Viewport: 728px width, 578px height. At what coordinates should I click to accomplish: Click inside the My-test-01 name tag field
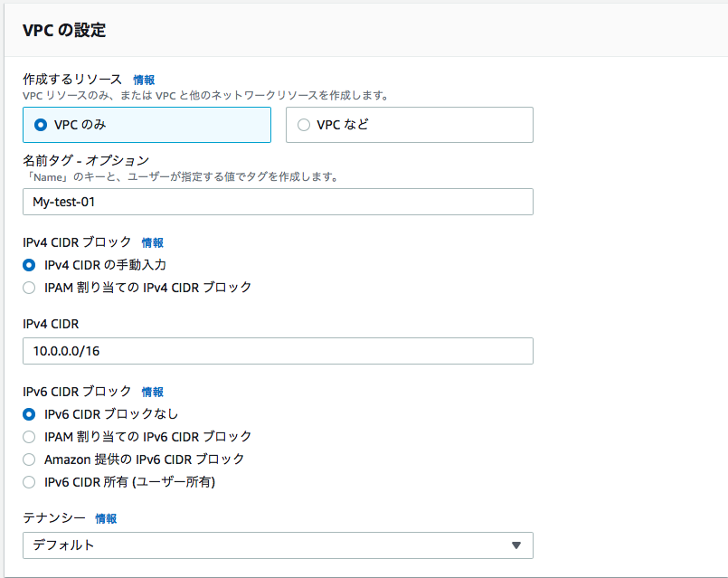pyautogui.click(x=271, y=202)
